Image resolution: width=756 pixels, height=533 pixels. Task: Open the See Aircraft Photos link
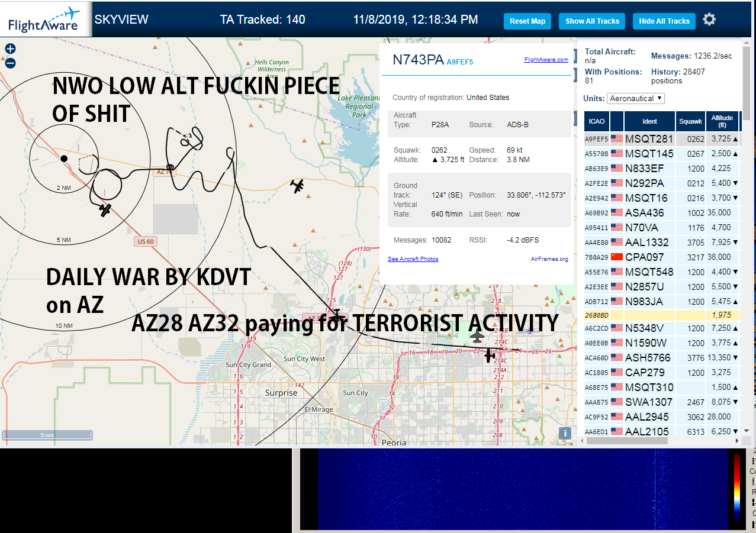pos(413,259)
